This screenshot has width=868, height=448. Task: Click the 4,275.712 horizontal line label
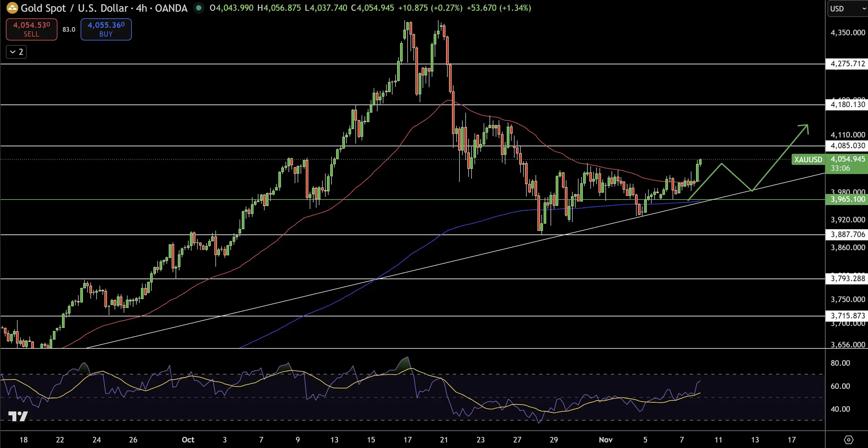(x=847, y=64)
